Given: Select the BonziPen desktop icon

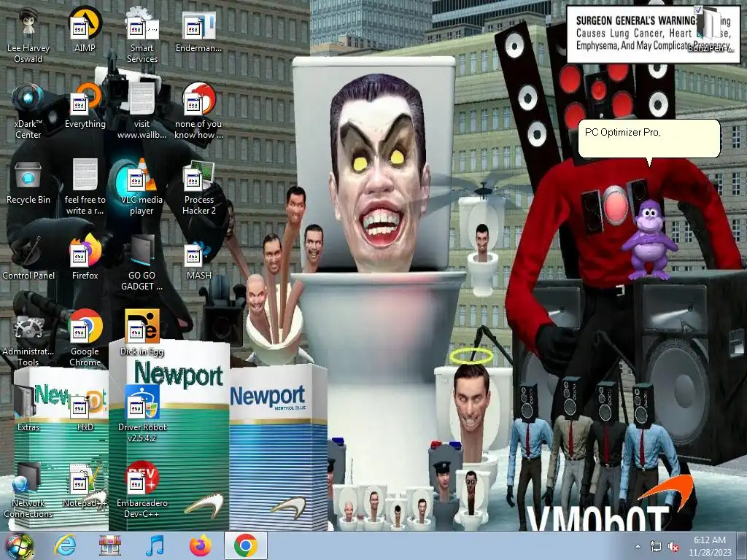Looking at the screenshot, I should click(x=710, y=28).
